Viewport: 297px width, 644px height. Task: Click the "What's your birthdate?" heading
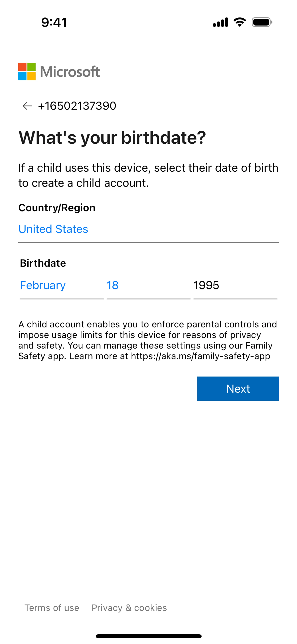coord(112,138)
